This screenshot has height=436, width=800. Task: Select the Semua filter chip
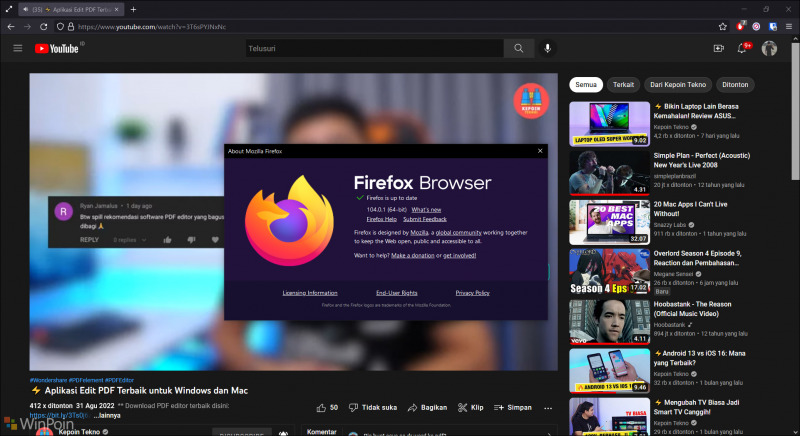586,85
